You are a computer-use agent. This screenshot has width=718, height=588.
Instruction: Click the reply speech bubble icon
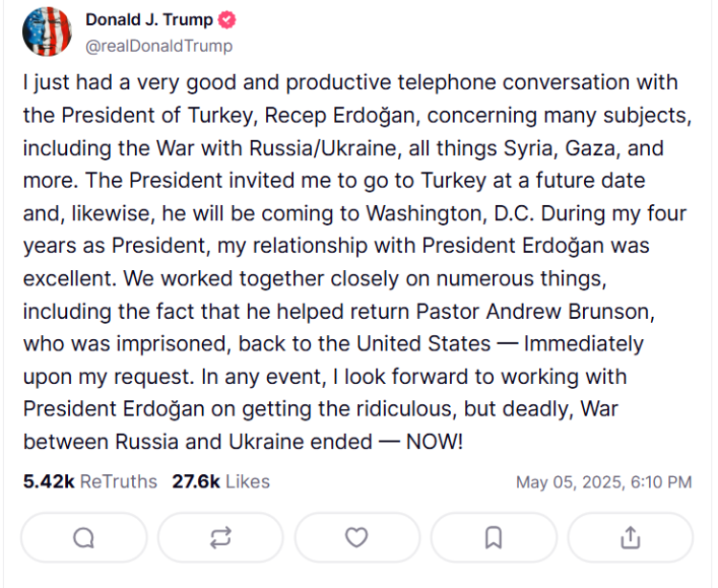(x=83, y=537)
